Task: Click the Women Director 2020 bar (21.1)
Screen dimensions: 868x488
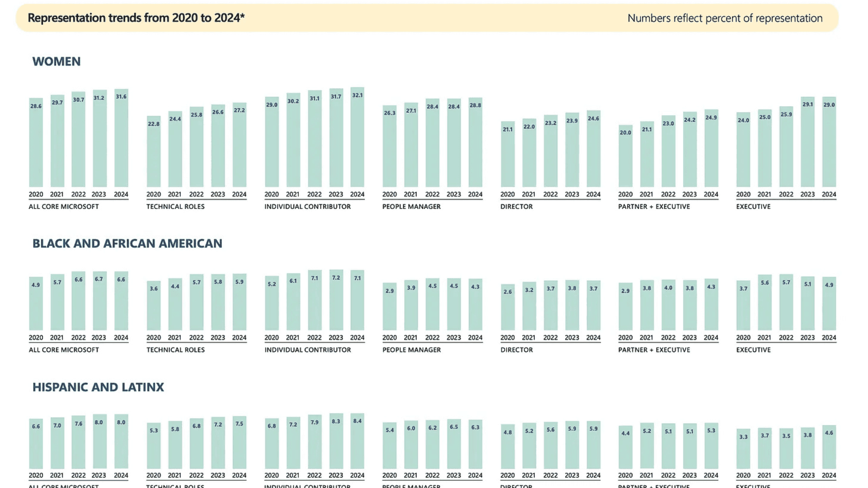Action: tap(508, 154)
